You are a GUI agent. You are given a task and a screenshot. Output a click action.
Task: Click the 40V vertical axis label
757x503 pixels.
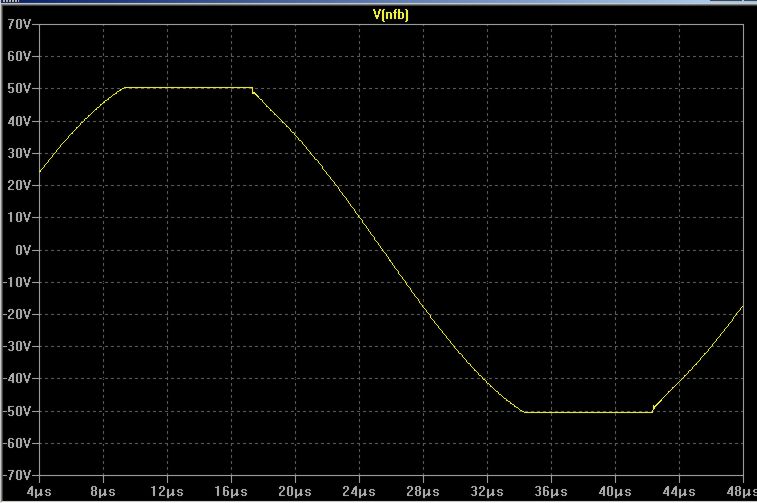pos(19,121)
